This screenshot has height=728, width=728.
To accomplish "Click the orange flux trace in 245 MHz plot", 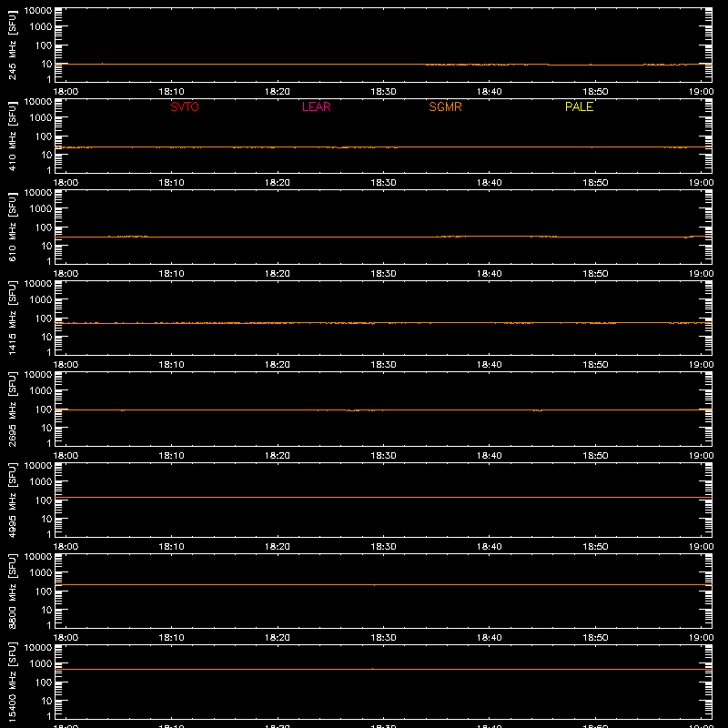I will coord(383,64).
